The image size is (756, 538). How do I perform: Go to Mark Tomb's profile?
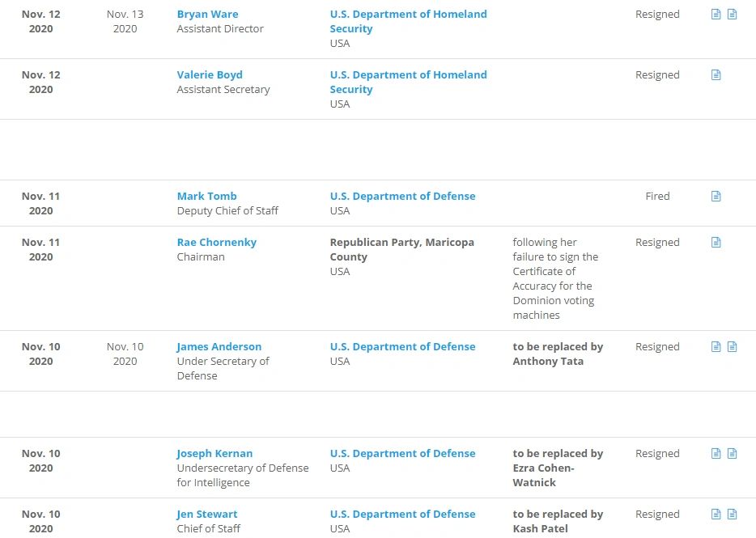206,197
